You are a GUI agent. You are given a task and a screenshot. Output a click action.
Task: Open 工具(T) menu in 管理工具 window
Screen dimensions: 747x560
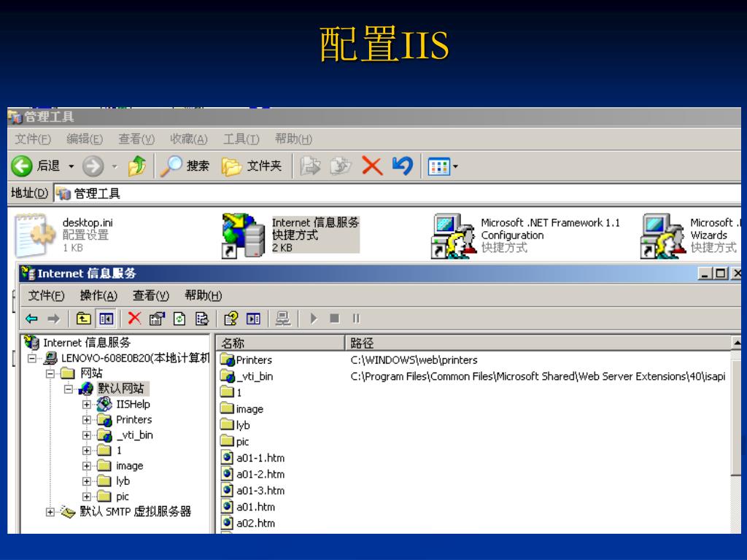pyautogui.click(x=241, y=139)
